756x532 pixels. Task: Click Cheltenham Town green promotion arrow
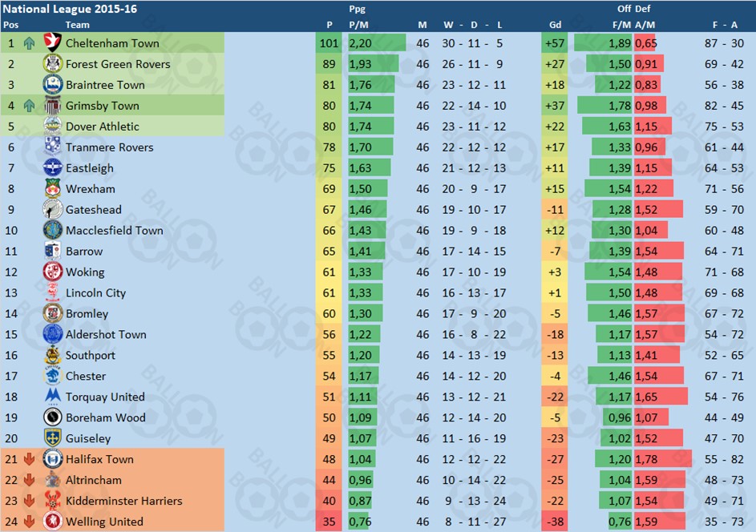click(x=29, y=43)
